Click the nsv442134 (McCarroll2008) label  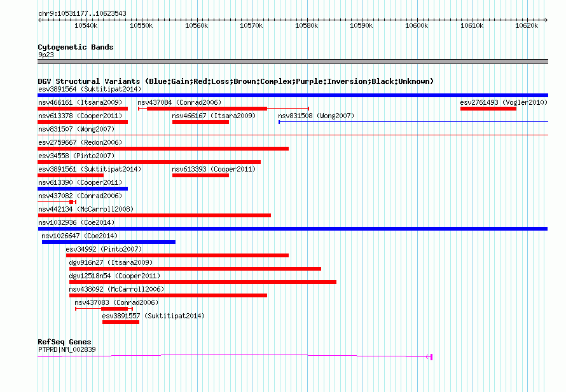(86, 209)
